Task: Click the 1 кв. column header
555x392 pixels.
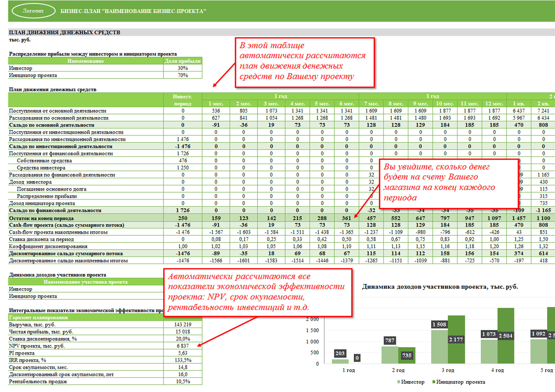Action: (x=519, y=103)
